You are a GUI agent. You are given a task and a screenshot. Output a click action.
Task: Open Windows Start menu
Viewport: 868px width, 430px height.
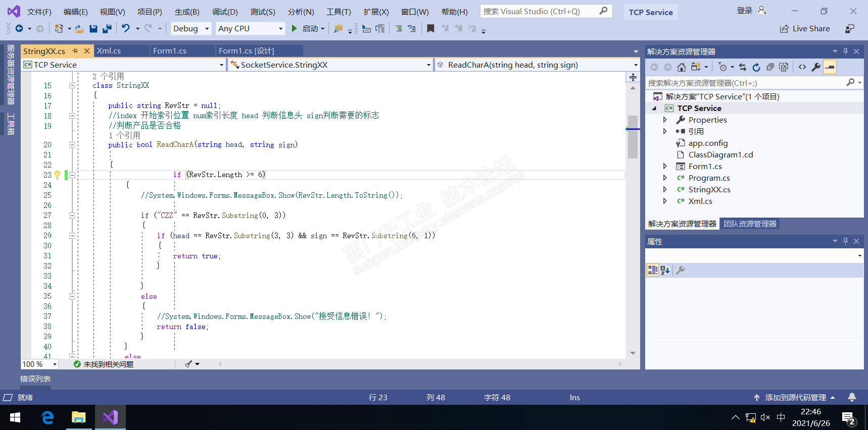point(15,417)
